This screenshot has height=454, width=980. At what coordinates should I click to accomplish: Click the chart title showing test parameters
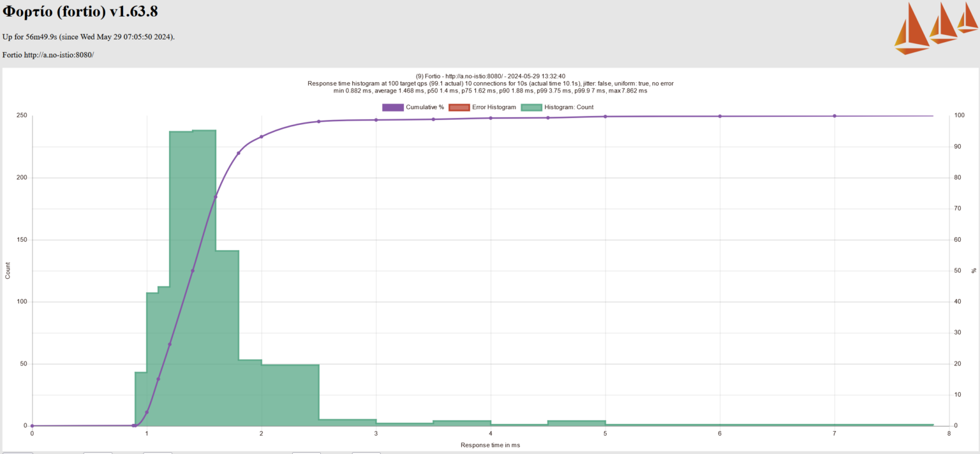(490, 83)
